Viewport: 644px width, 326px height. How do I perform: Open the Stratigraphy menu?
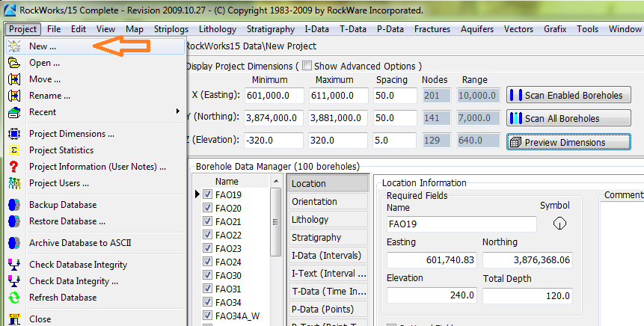pos(270,29)
